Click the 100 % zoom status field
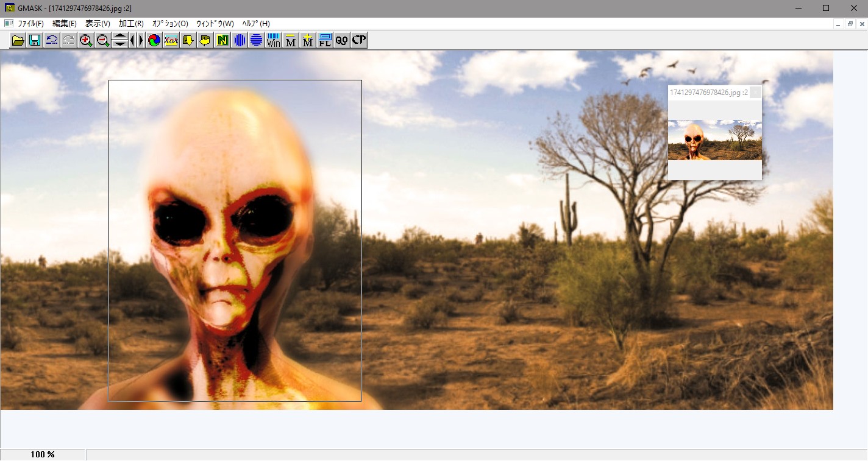868x461 pixels. 43,455
